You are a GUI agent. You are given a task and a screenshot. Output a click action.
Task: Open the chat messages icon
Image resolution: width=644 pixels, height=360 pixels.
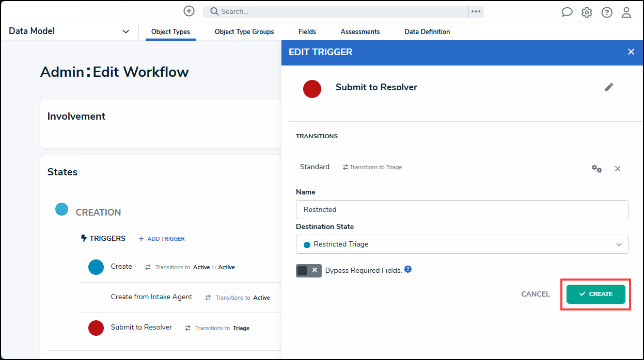(567, 12)
